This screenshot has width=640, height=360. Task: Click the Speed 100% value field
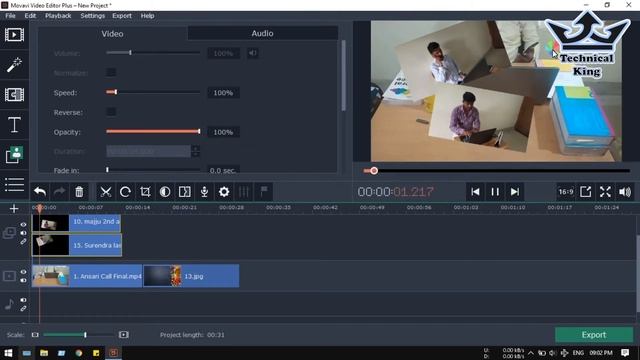(x=223, y=93)
